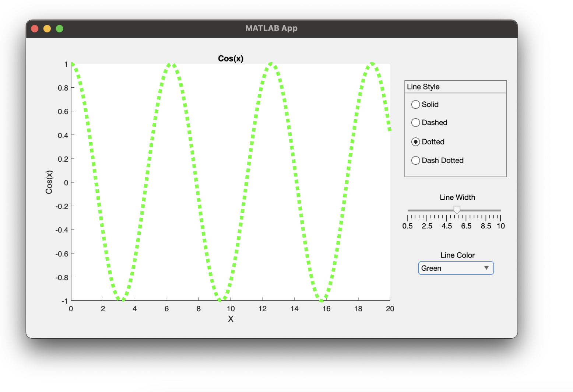573x392 pixels.
Task: Click the X axis label
Action: [231, 319]
